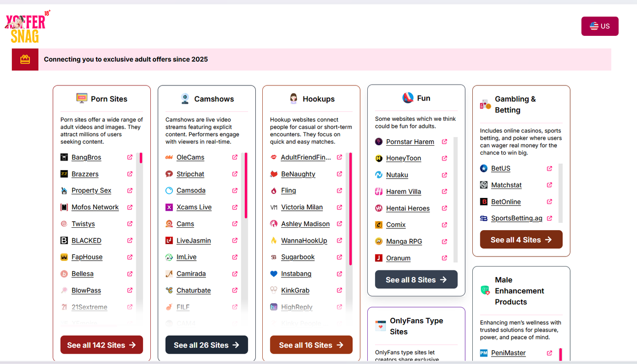Open the Pornstar Harem link
637x364 pixels.
(410, 142)
